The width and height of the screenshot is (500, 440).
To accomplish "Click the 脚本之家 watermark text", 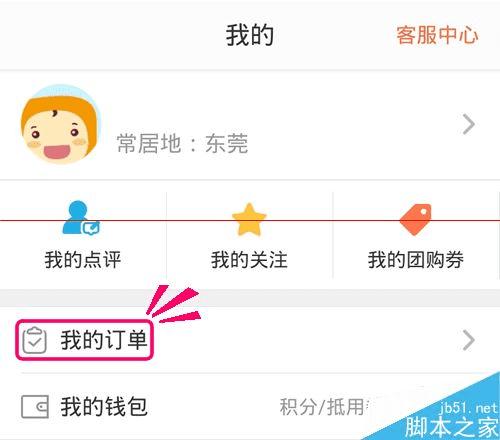I will click(x=452, y=427).
